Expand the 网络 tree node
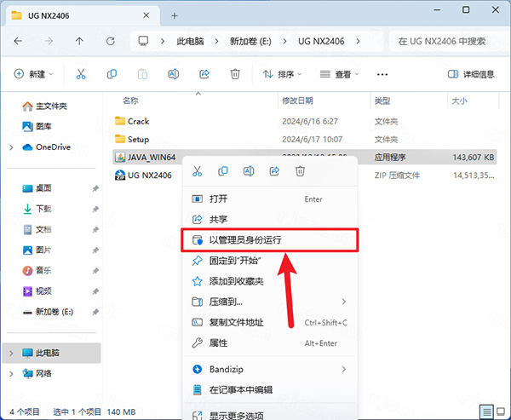511x420 pixels. (x=11, y=374)
